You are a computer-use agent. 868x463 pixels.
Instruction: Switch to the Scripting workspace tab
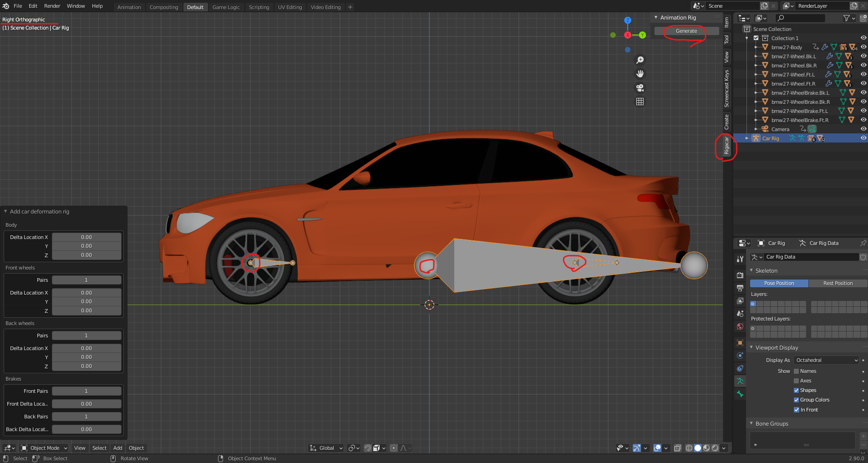coord(259,7)
